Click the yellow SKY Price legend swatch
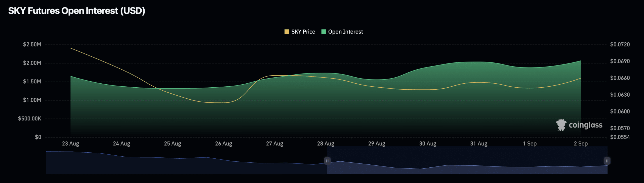 point(287,32)
